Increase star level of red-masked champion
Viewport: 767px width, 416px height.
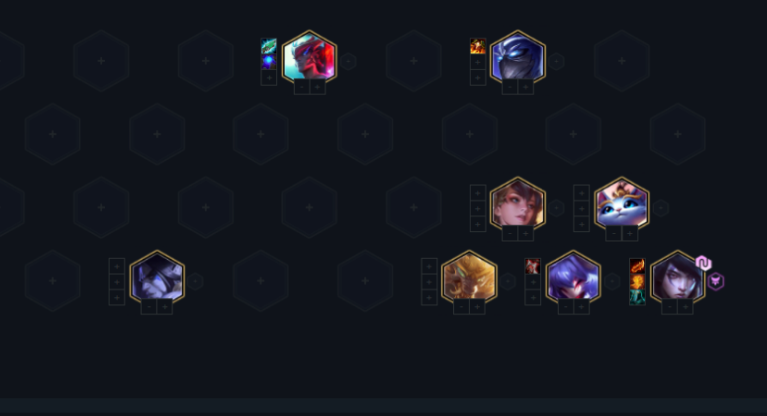(317, 87)
